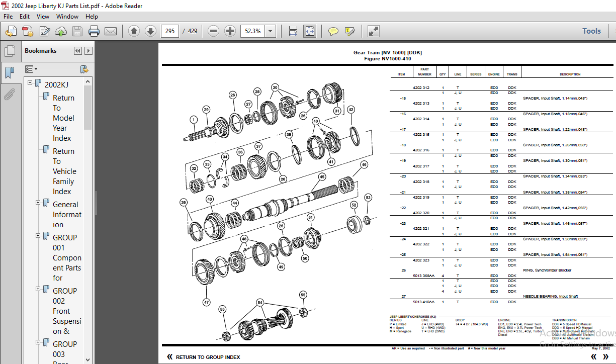Open the Edit menu
The image size is (616, 364).
tap(25, 16)
